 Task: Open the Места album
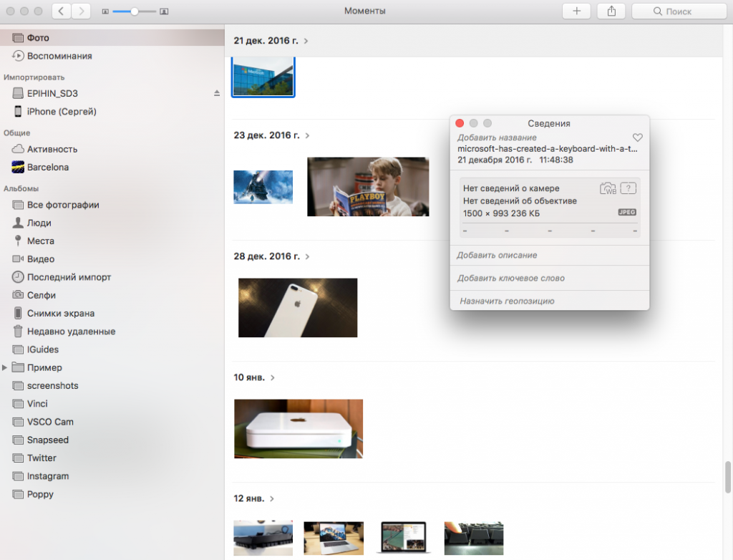40,241
